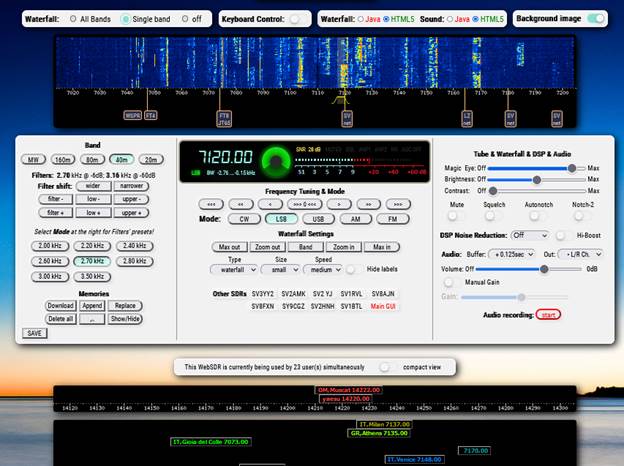Enable the Keyboard Control toggle

(298, 19)
